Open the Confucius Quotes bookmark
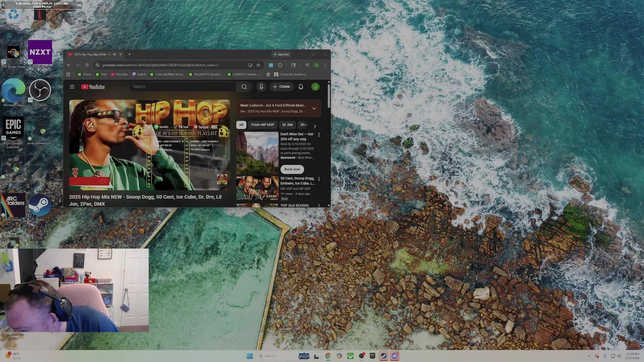 pyautogui.click(x=291, y=74)
